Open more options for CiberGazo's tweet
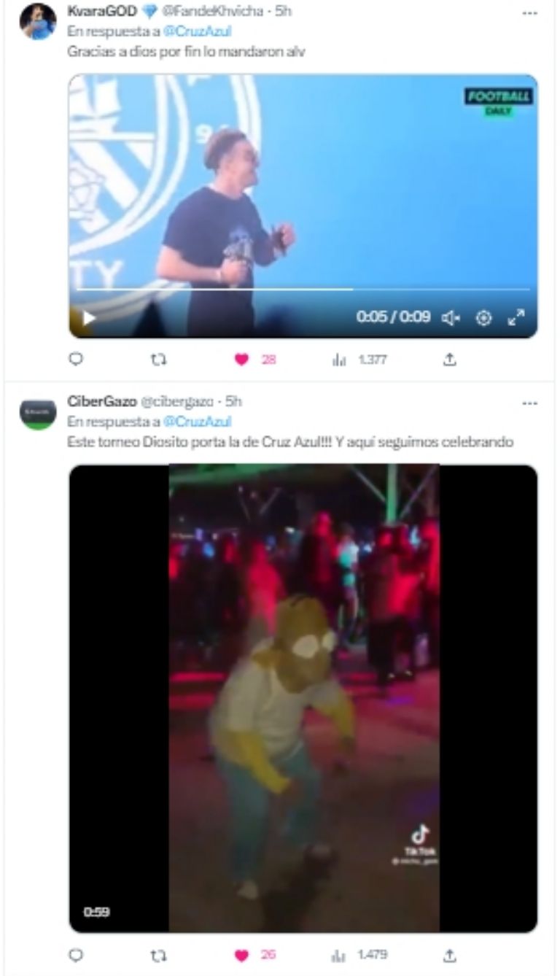Viewport: 560px width, 976px height. (530, 403)
